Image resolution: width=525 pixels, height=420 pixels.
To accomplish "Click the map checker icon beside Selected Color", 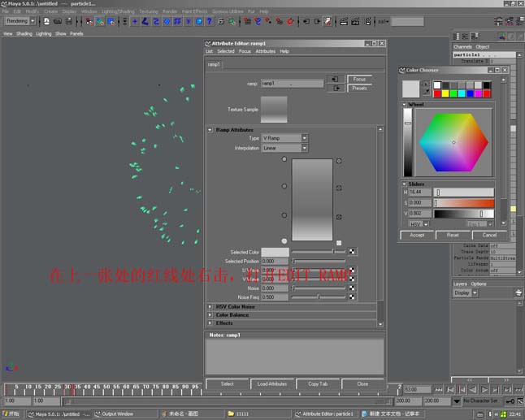I will [x=352, y=252].
